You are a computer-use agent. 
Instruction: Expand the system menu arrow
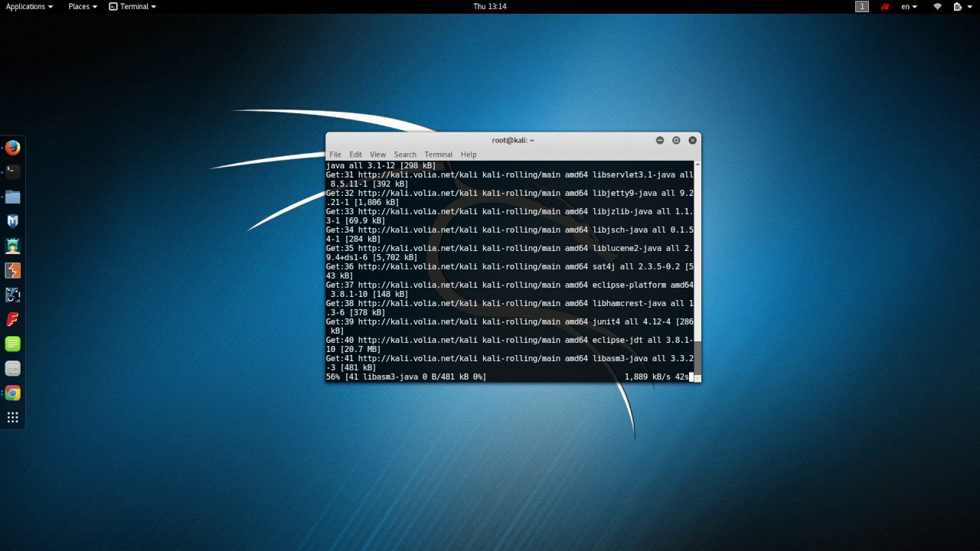point(969,6)
